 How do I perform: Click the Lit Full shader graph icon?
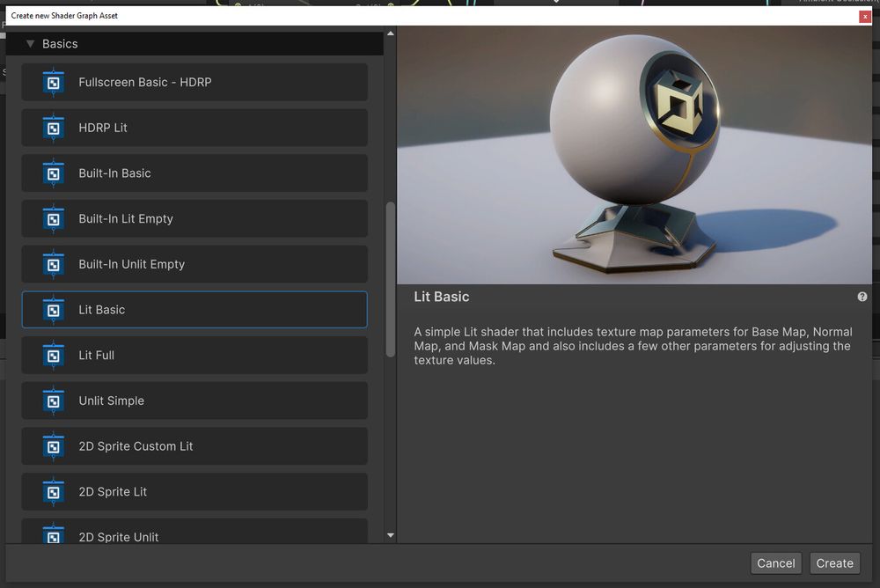[54, 356]
